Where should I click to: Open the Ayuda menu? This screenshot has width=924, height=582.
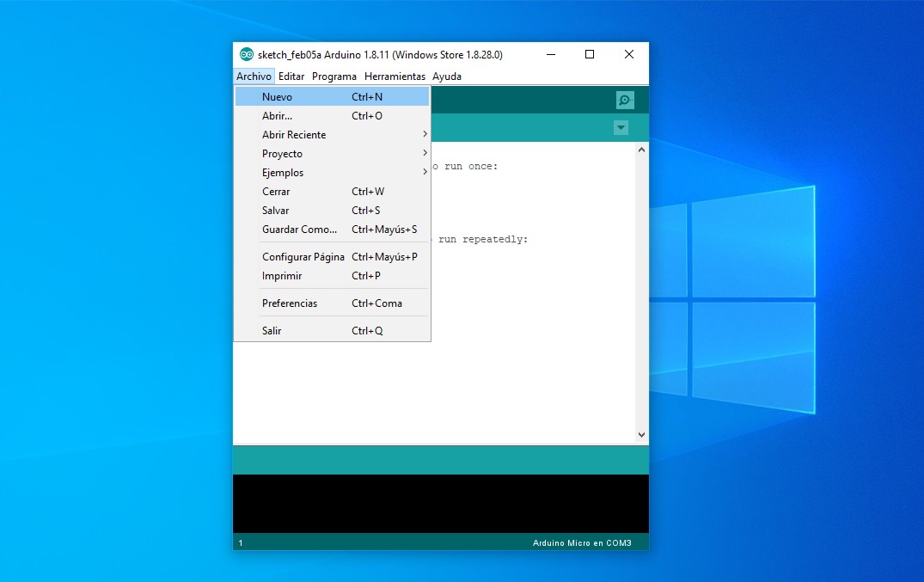[447, 77]
